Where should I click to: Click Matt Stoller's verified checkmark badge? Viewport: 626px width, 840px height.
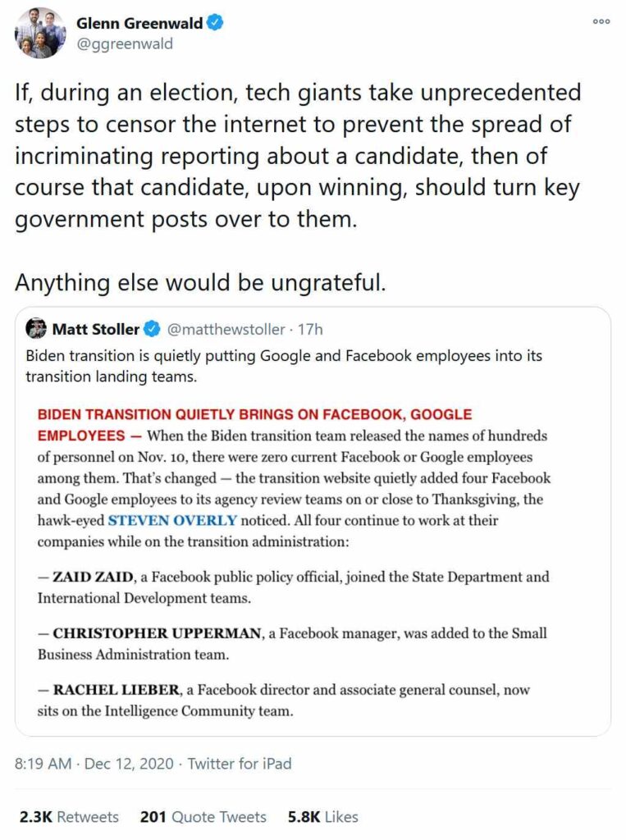coord(152,330)
